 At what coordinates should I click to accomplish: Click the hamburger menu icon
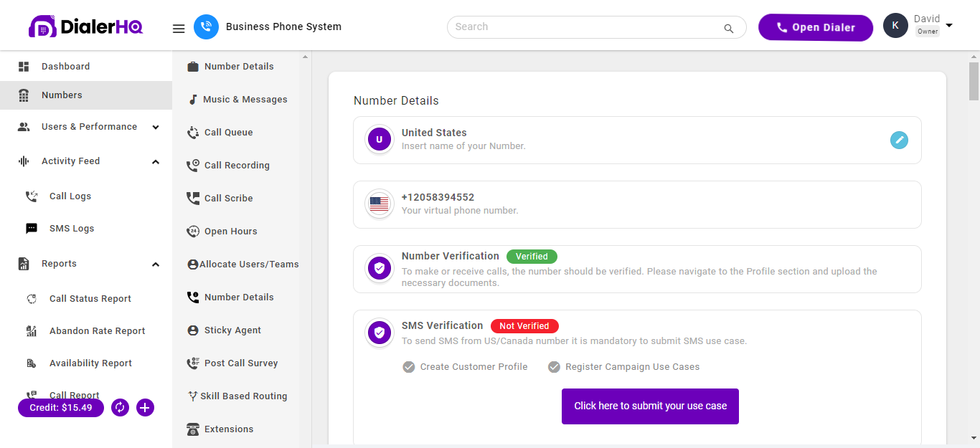179,29
